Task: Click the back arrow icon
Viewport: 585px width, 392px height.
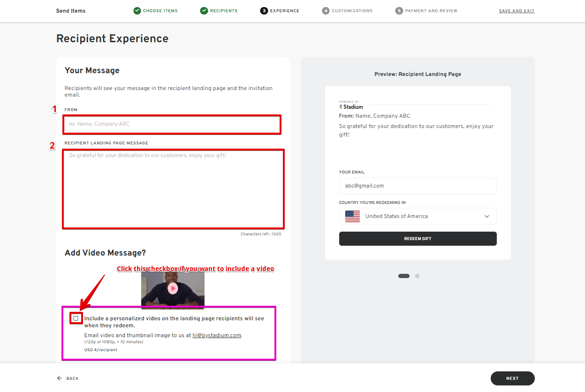Action: 60,378
